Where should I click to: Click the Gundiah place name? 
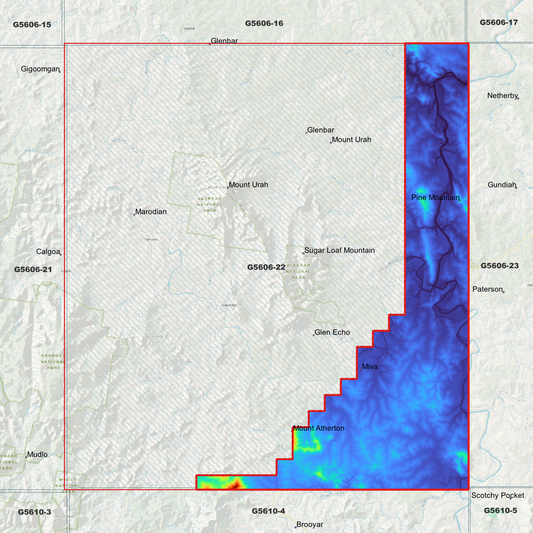click(502, 185)
